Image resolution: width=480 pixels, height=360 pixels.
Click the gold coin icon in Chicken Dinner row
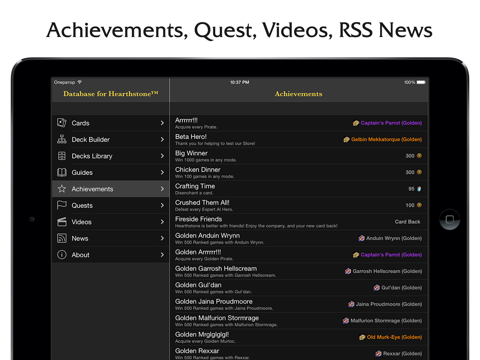click(419, 172)
